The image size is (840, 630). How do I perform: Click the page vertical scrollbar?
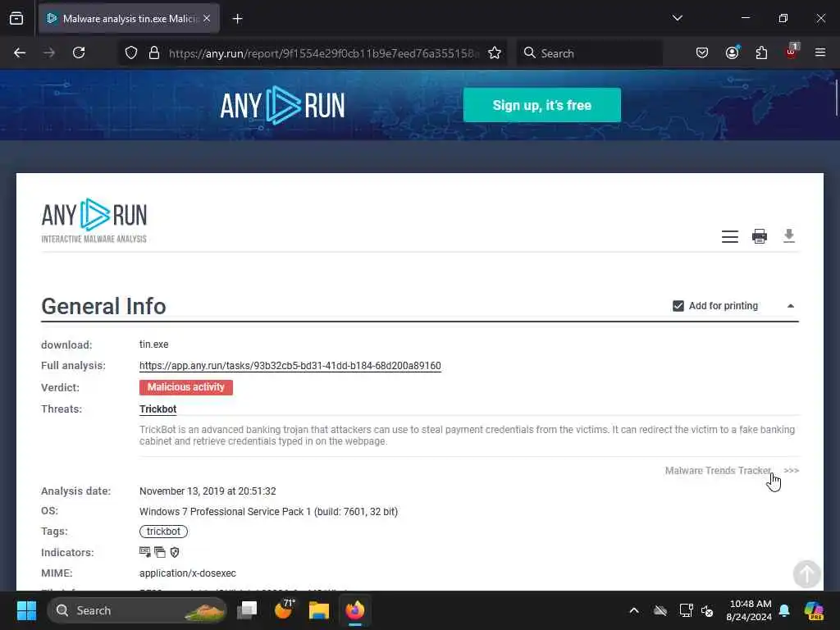(x=836, y=97)
